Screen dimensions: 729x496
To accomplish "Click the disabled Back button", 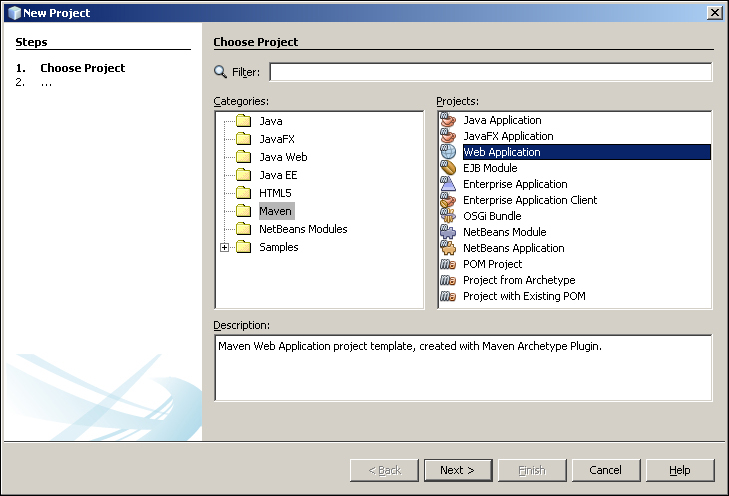I will [384, 470].
